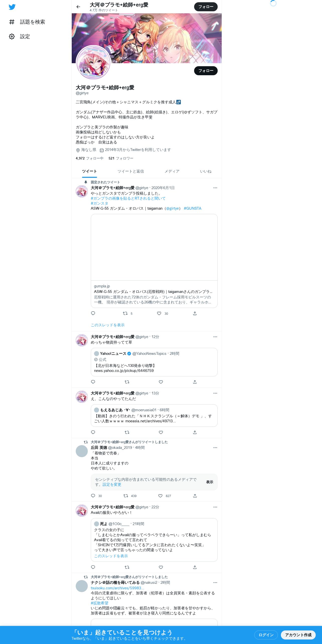Switch to the ツイートと返信 tab

tap(131, 172)
